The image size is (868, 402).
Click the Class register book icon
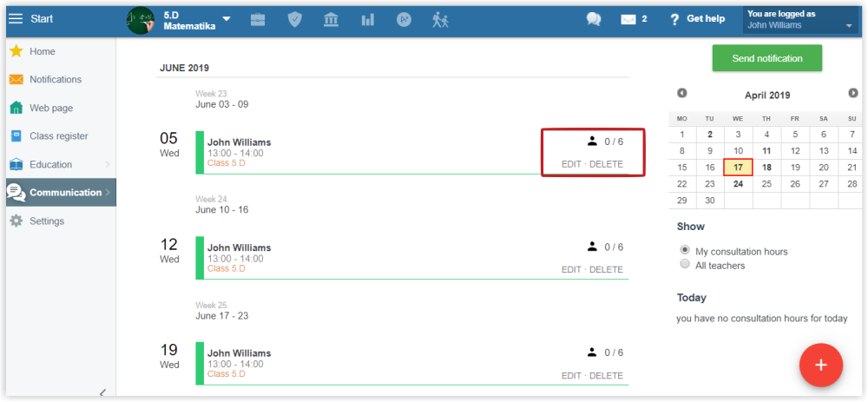[x=16, y=136]
